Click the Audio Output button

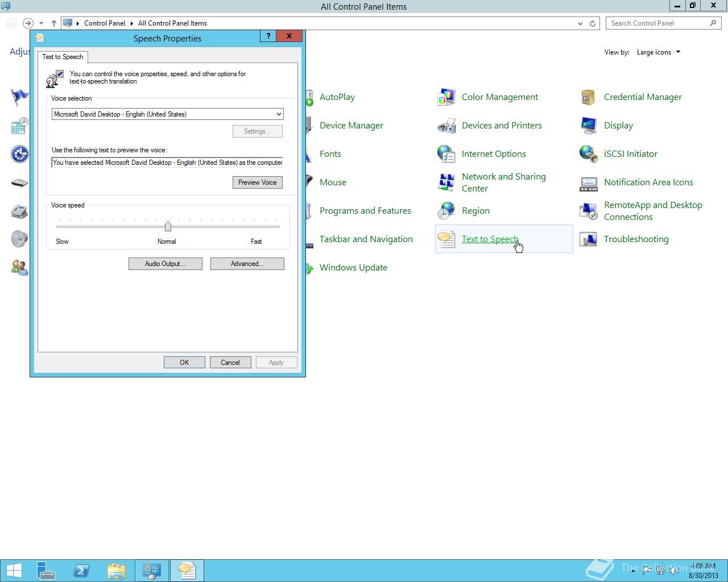166,264
